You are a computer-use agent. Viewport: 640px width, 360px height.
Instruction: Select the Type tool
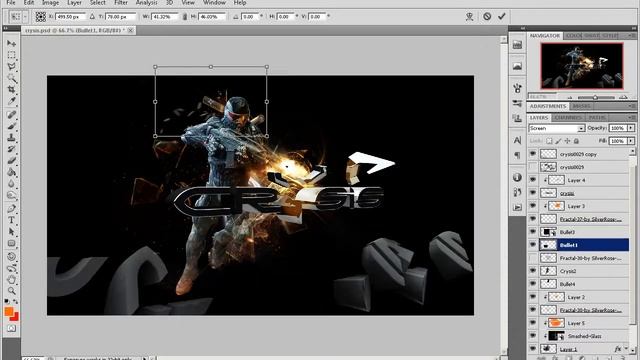(x=11, y=220)
